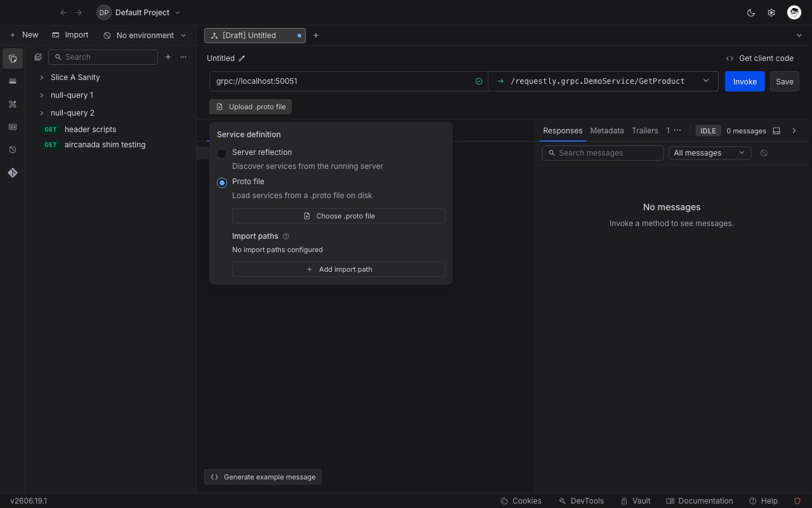Rename request using pencil icon next to Untitled
The image size is (812, 508).
tap(242, 58)
